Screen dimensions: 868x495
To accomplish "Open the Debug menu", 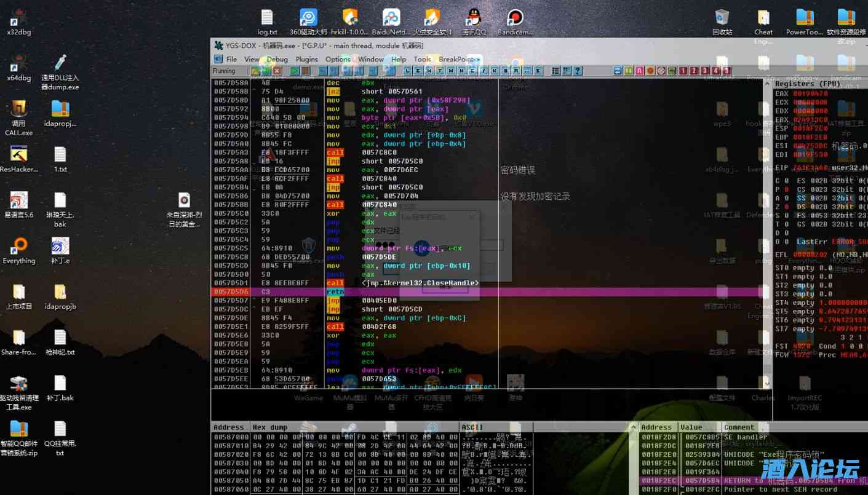I will [277, 59].
